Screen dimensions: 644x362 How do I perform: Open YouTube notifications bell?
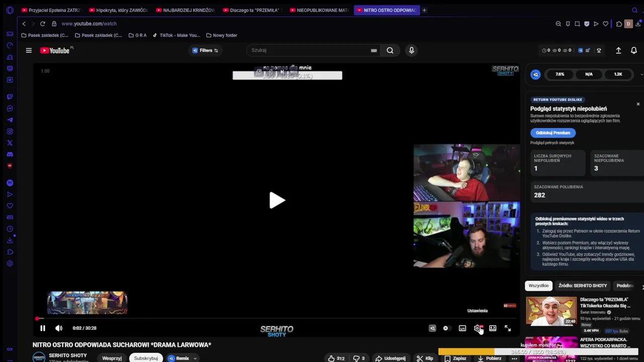(x=634, y=50)
